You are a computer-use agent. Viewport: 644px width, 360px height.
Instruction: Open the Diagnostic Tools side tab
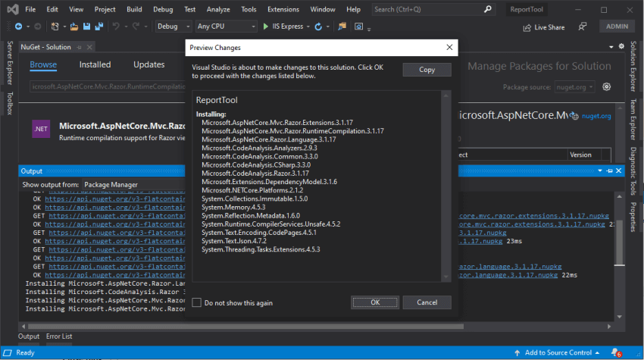coord(633,171)
